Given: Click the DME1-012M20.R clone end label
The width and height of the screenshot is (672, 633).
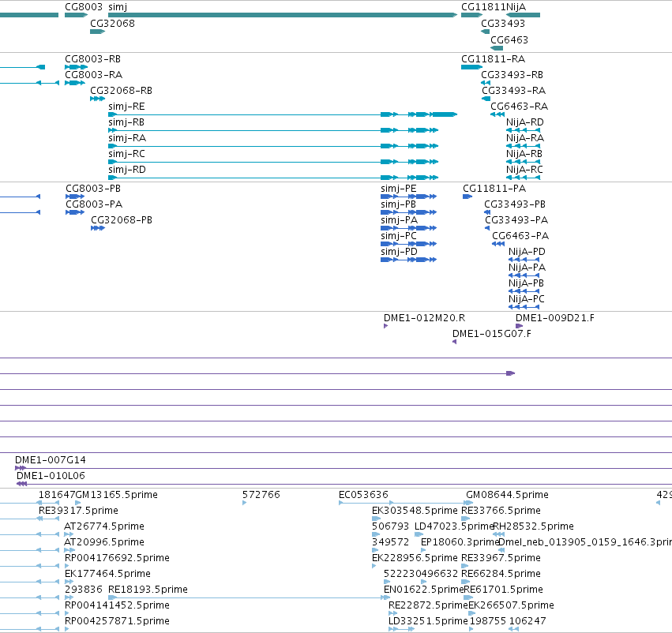Looking at the screenshot, I should 424,318.
